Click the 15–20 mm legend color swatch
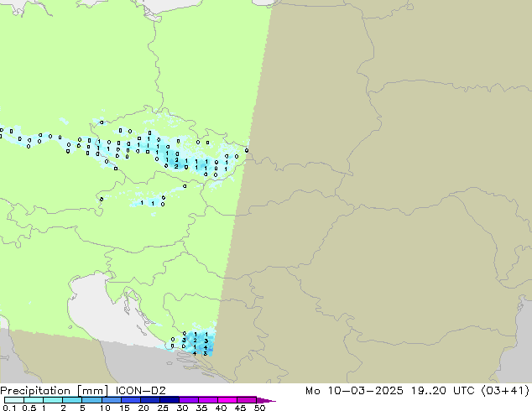 [x=130, y=400]
